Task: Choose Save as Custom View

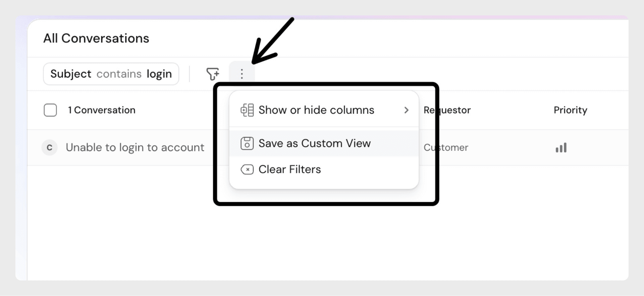Action: (x=315, y=143)
